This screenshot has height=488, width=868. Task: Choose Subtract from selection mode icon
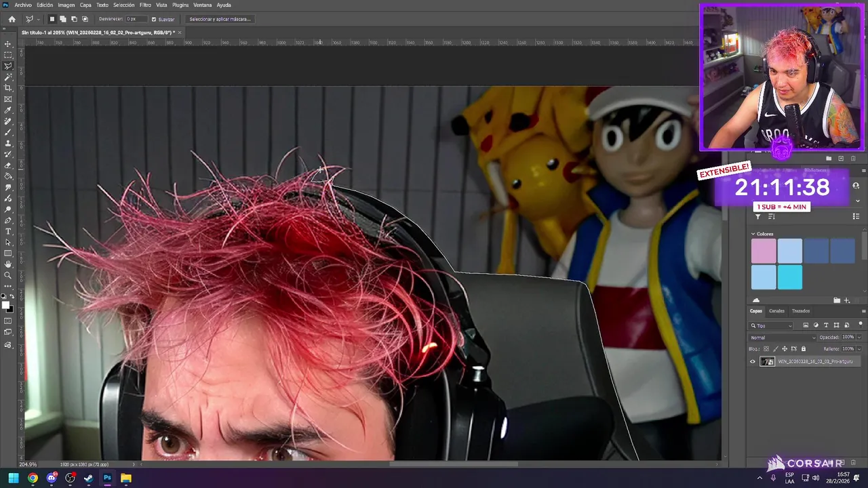(x=73, y=19)
